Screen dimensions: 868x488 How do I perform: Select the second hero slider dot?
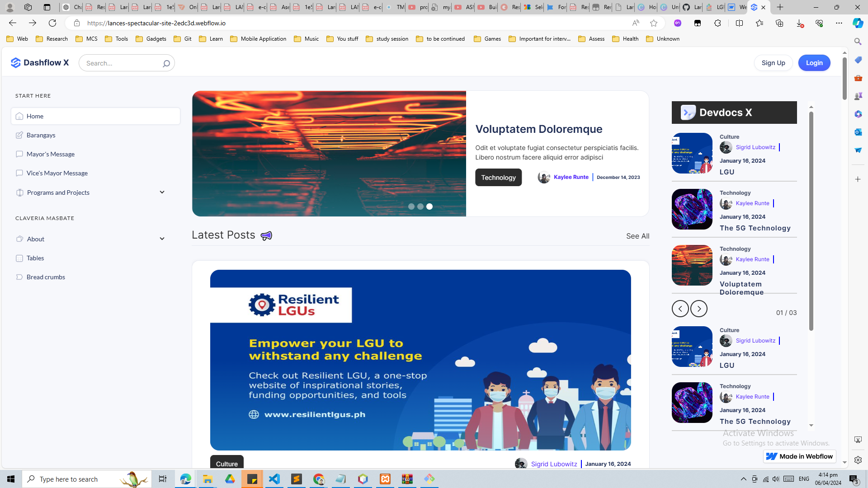click(x=420, y=206)
